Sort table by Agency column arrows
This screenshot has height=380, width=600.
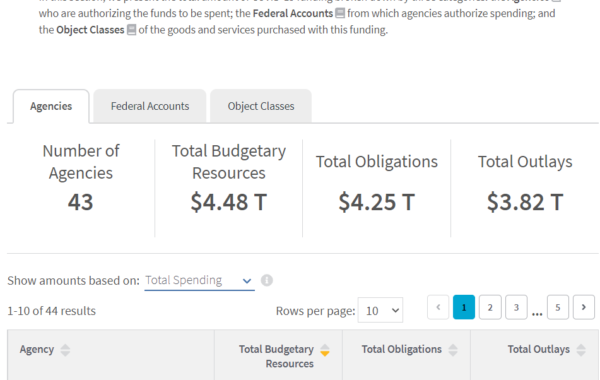pyautogui.click(x=65, y=350)
